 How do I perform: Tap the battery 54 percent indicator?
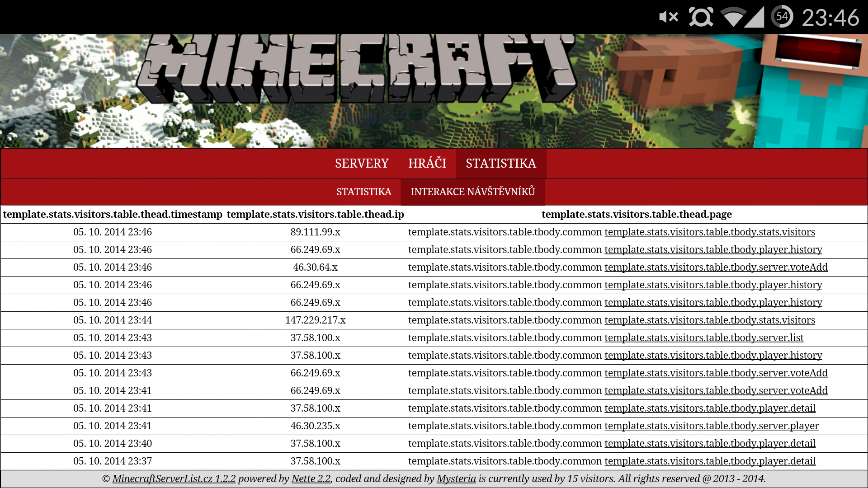782,17
